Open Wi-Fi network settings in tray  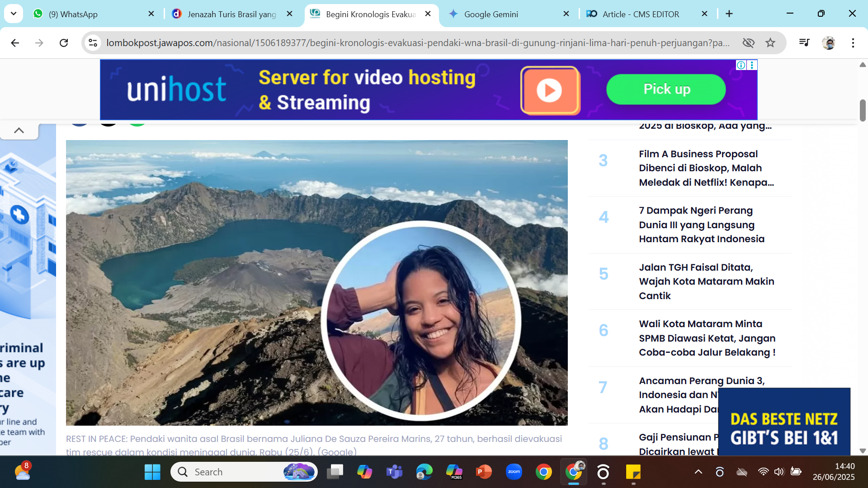[x=763, y=472]
